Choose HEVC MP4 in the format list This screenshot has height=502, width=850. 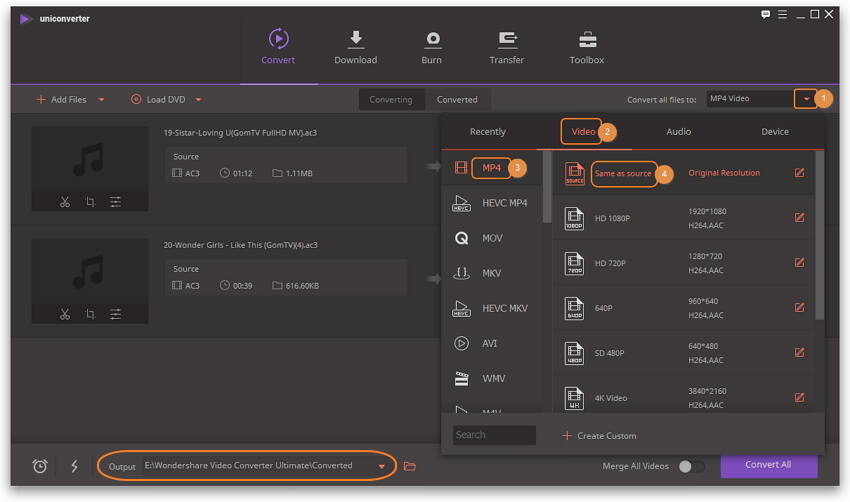click(x=493, y=203)
